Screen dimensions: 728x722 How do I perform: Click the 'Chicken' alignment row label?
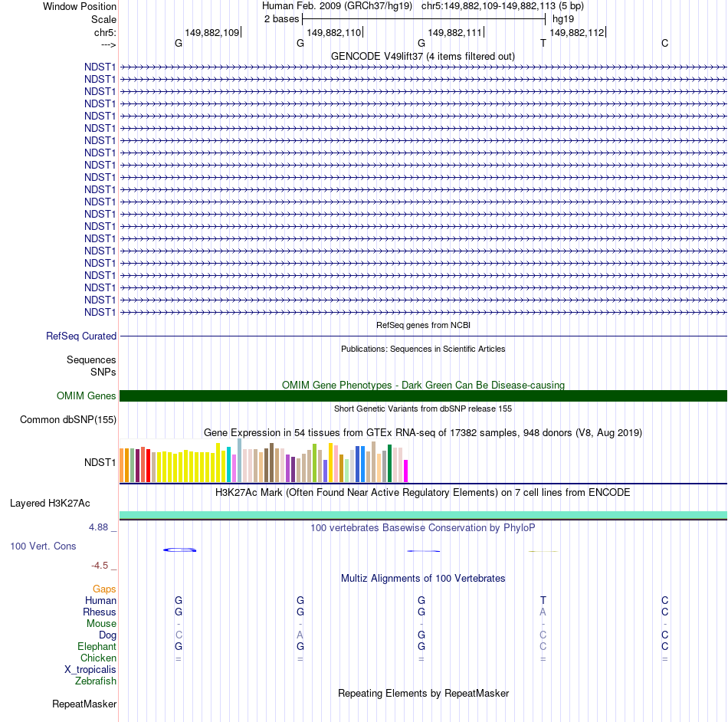98,658
